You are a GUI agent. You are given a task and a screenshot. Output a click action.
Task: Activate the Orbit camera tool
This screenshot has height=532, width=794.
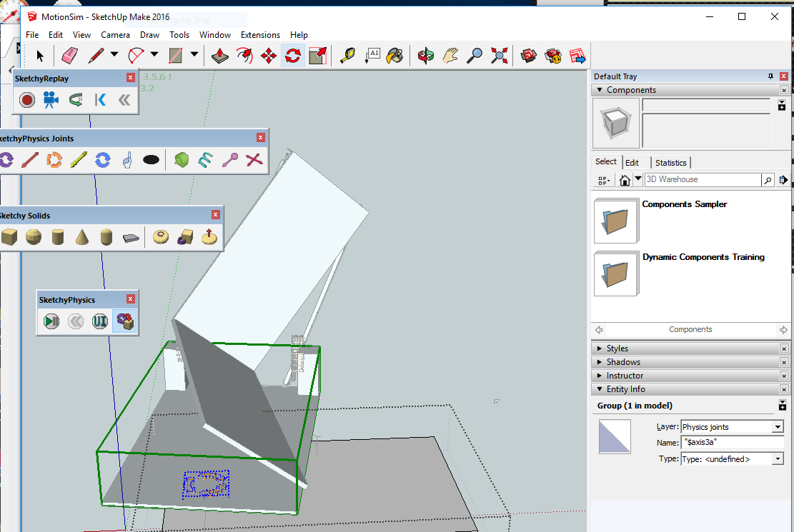(426, 56)
